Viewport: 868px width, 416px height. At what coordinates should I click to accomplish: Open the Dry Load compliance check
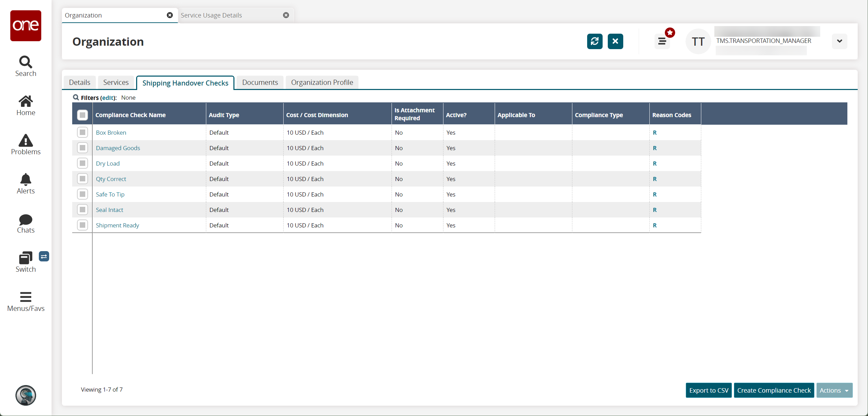click(x=108, y=164)
